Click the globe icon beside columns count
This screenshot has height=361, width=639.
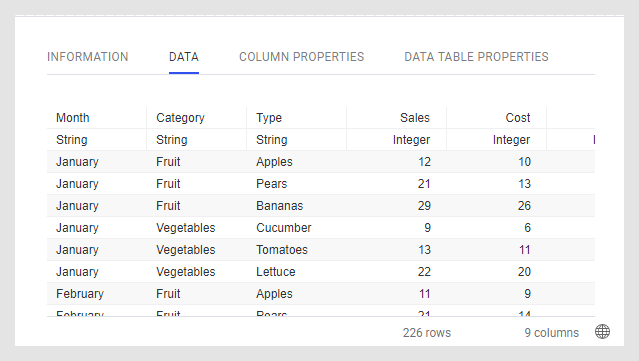coord(602,332)
